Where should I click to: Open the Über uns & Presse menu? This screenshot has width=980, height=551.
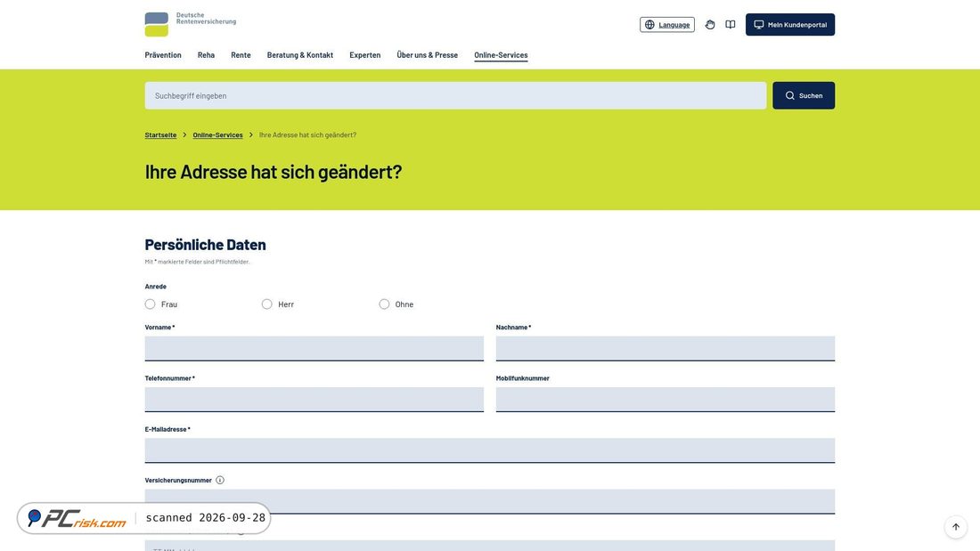[428, 55]
